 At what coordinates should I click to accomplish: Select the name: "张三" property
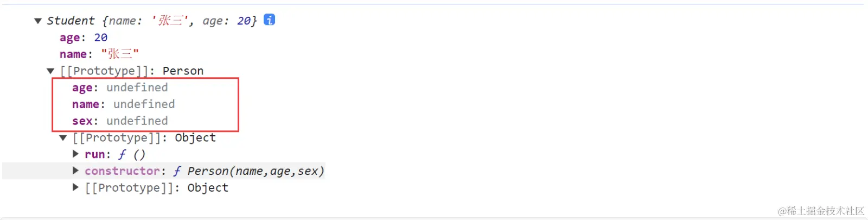pos(99,54)
